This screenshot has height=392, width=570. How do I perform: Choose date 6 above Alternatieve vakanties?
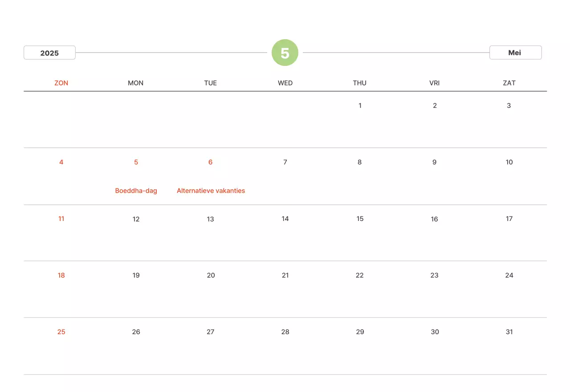coord(211,162)
